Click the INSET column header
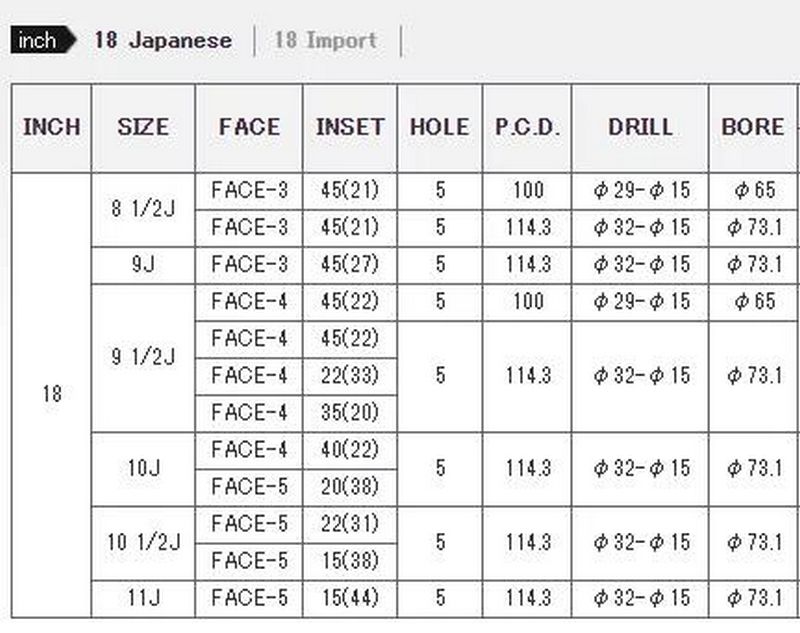 [x=350, y=128]
